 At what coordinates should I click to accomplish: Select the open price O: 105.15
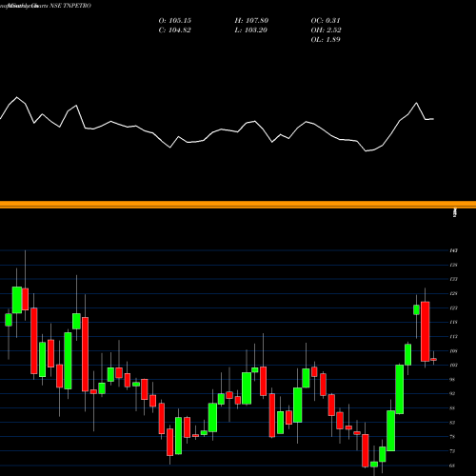[x=175, y=21]
